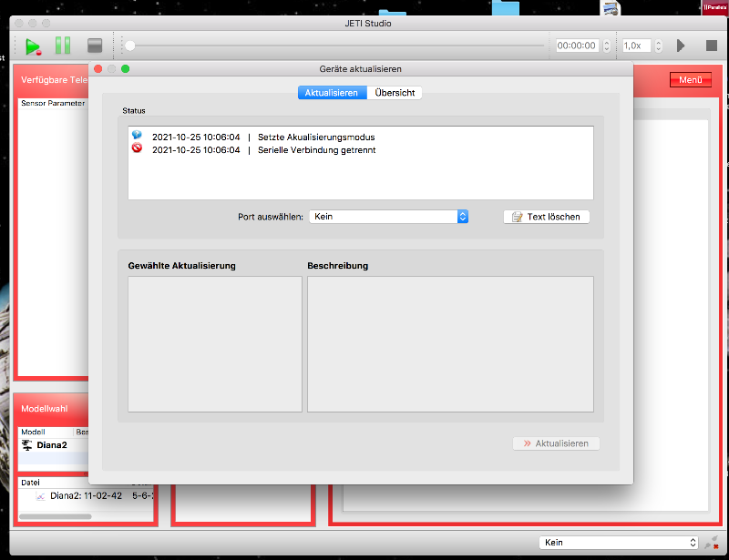Click the Diana2 model icon
The image size is (729, 560).
27,445
